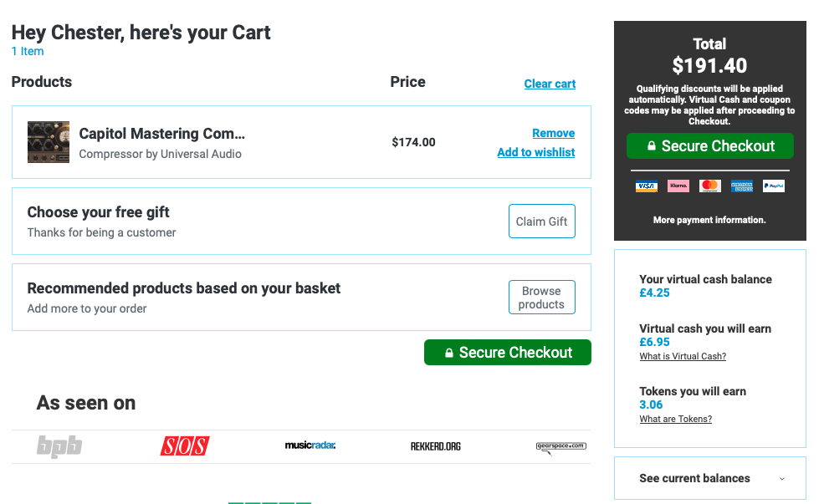Click the Visa payment icon
The width and height of the screenshot is (824, 504).
click(x=646, y=186)
